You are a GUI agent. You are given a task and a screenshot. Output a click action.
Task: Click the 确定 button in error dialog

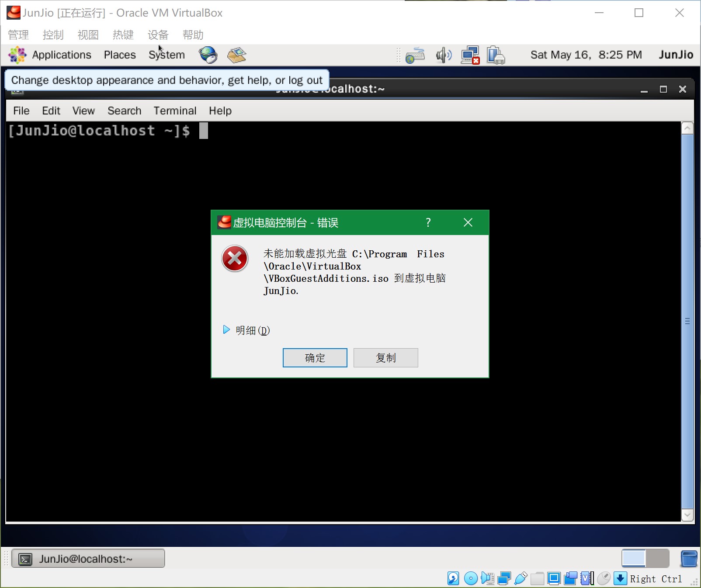[315, 358]
